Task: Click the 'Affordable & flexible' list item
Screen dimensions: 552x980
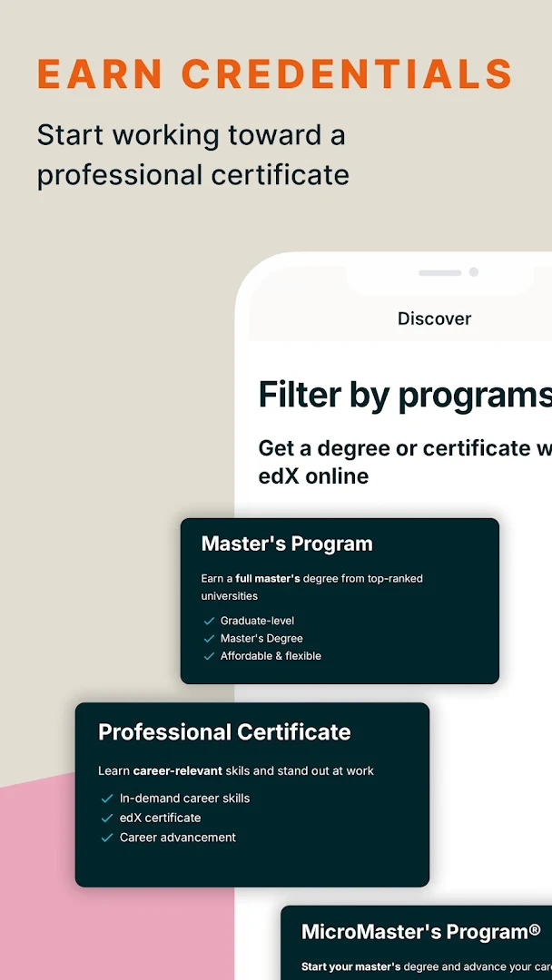Action: pos(271,656)
